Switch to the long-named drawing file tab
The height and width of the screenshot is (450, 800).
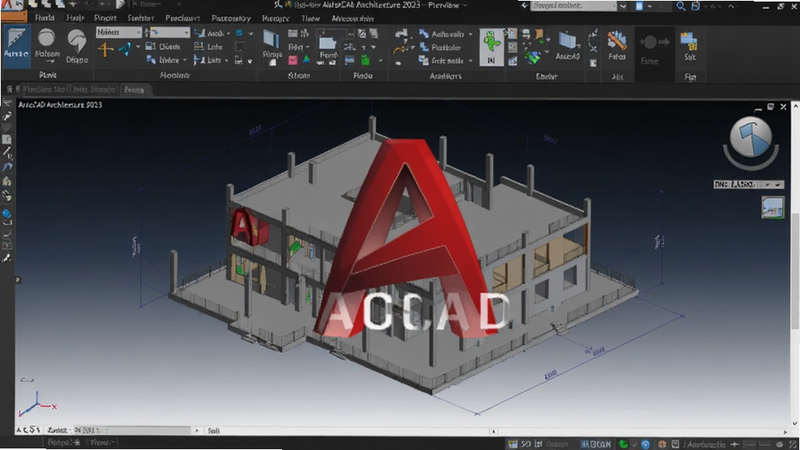point(69,89)
